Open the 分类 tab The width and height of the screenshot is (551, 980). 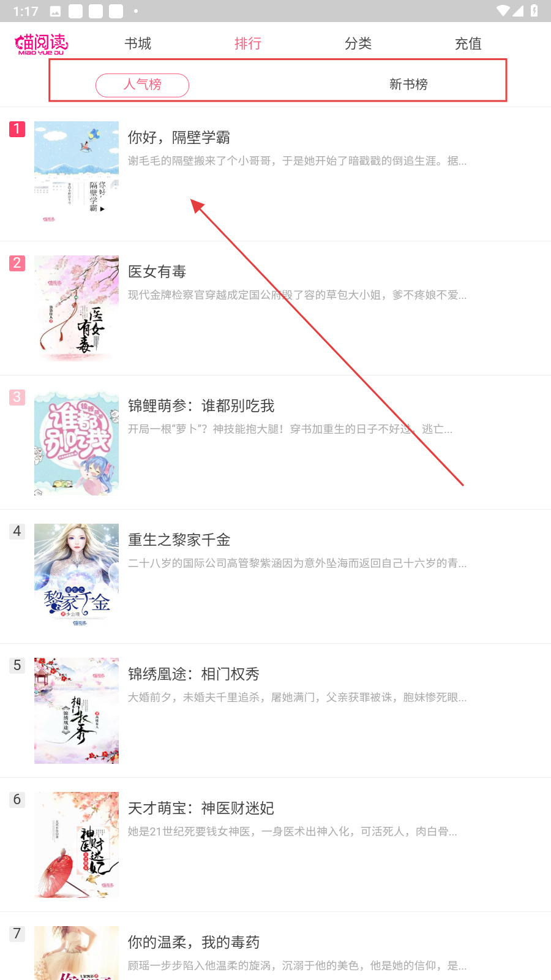coord(358,43)
